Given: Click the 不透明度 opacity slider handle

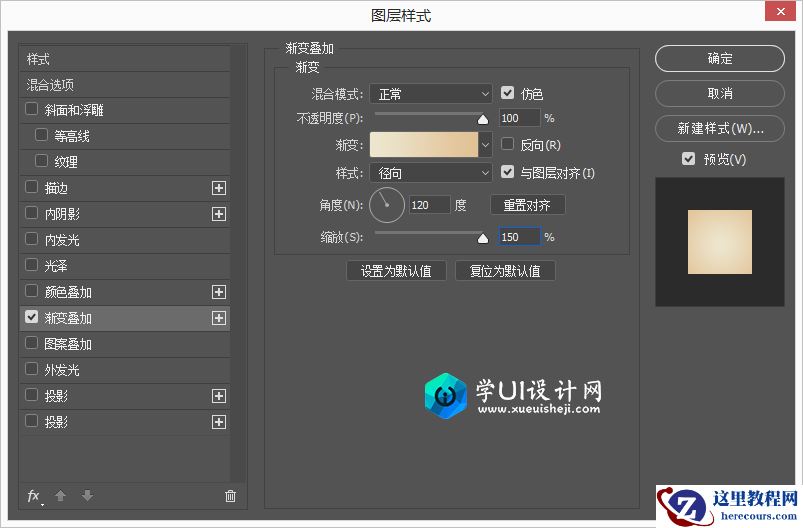Looking at the screenshot, I should [482, 119].
